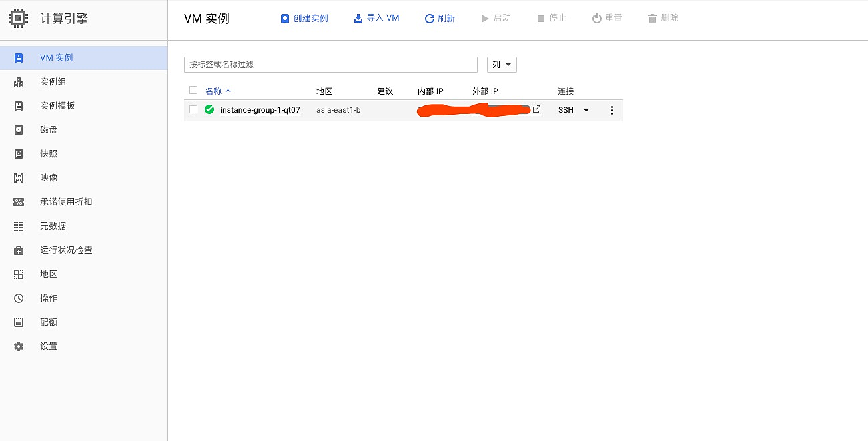Check the instance-group-1-qt07 row checkbox
Viewport: 868px width, 441px height.
click(x=193, y=109)
